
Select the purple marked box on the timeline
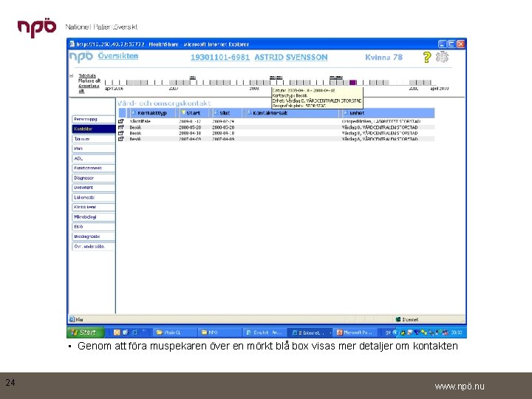click(353, 83)
